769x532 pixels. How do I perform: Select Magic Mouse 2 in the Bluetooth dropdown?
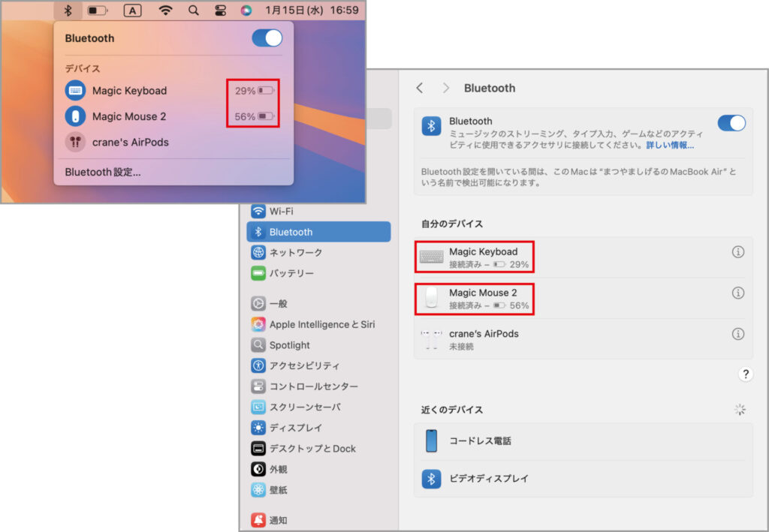pos(173,116)
